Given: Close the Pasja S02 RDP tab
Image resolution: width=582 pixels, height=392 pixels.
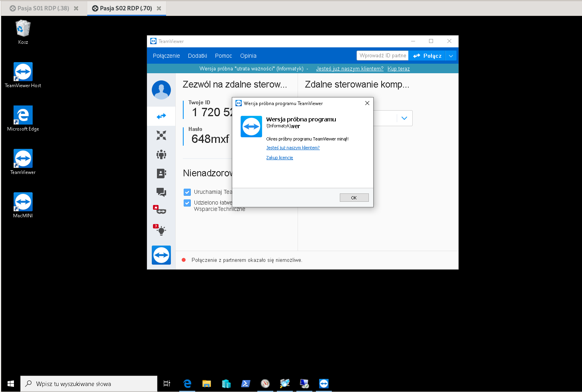Looking at the screenshot, I should (x=159, y=8).
